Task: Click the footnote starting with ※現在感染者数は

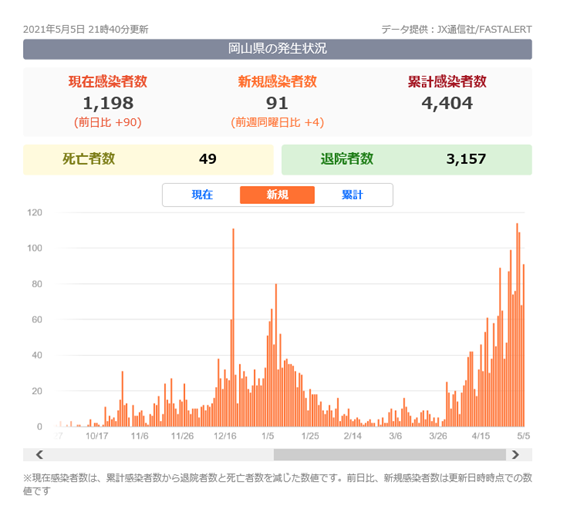Action: point(277,484)
